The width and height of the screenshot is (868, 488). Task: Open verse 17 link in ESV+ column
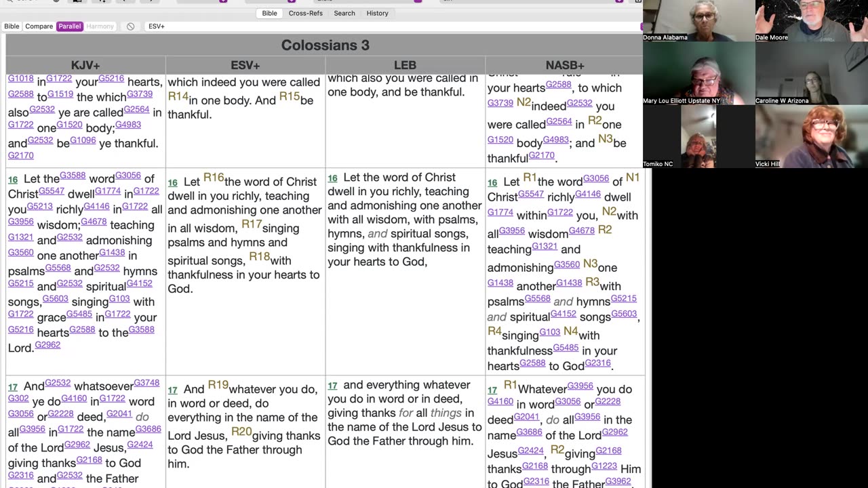coord(172,390)
